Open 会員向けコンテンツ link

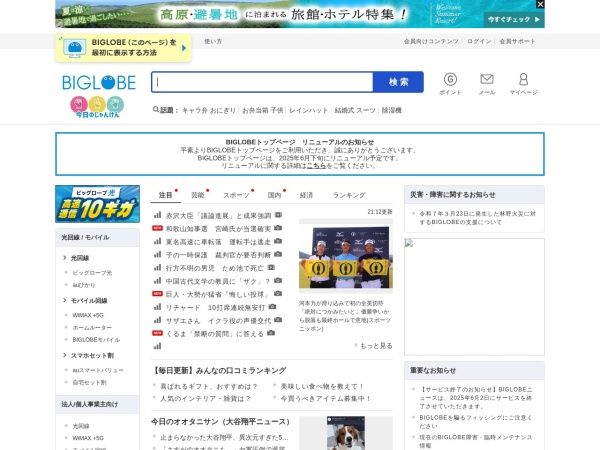(431, 41)
